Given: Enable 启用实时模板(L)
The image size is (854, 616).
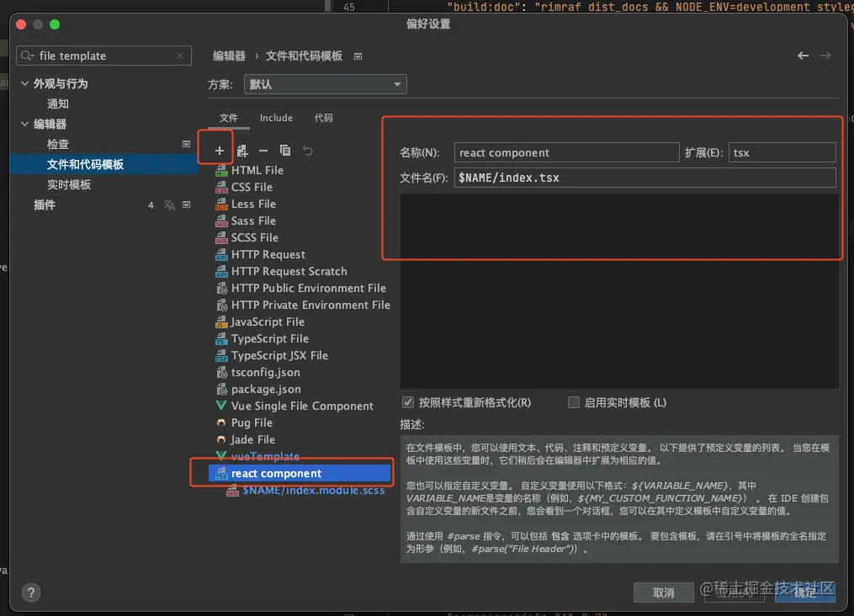Looking at the screenshot, I should tap(573, 402).
